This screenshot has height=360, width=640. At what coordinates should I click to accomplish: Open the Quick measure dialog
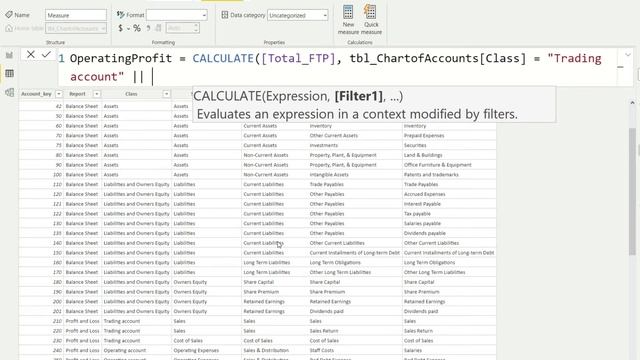point(371,20)
